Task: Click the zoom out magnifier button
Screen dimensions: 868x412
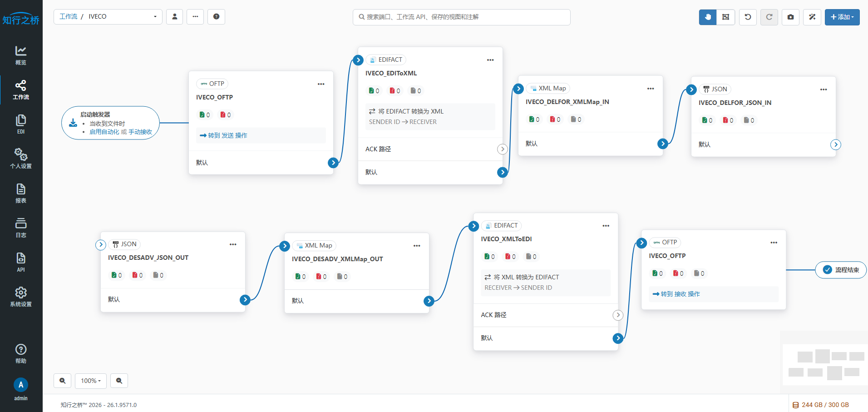Action: click(x=119, y=381)
